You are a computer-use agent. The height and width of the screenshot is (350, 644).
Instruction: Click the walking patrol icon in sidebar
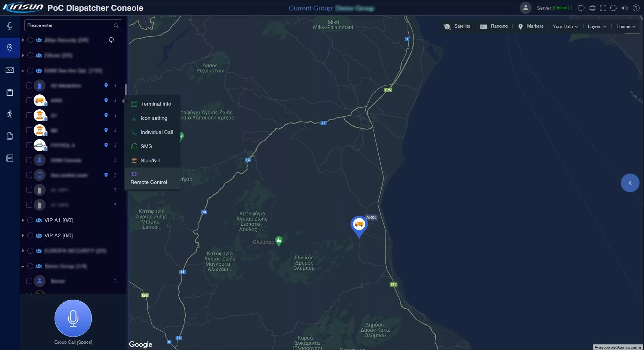10,114
